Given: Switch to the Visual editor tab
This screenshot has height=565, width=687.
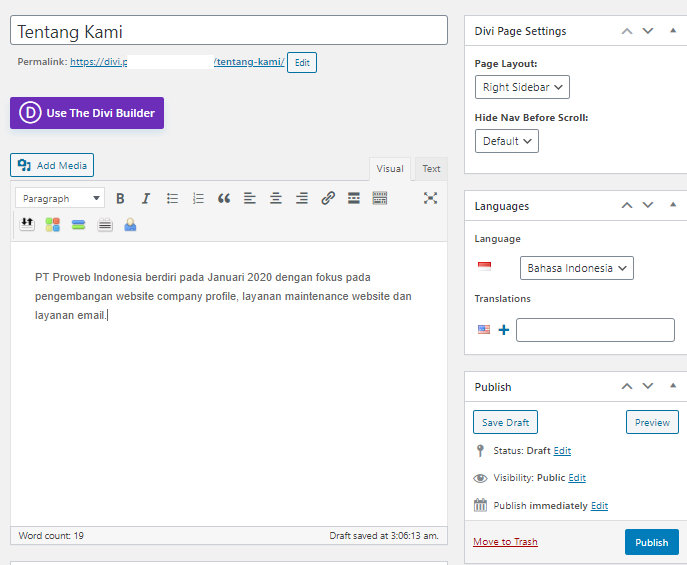Looking at the screenshot, I should coord(390,169).
